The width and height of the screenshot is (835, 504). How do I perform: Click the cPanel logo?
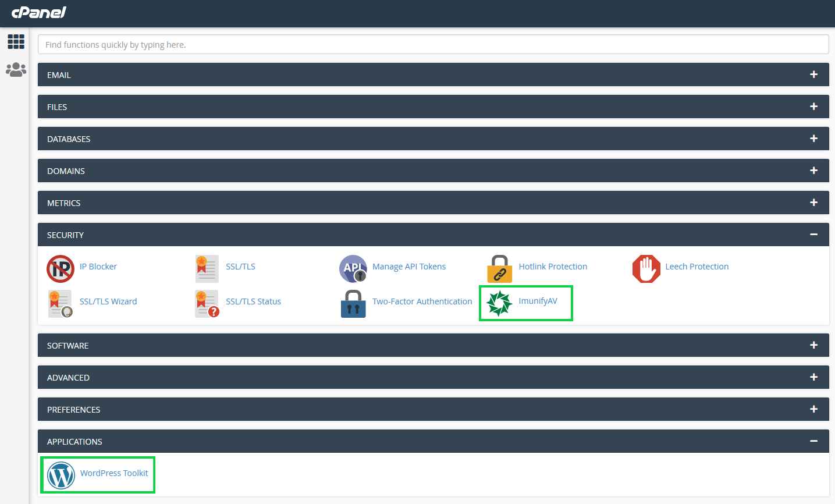[39, 12]
